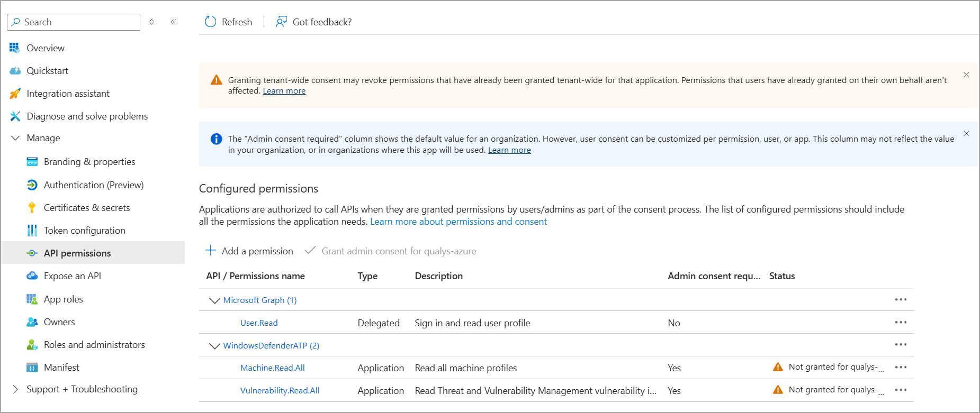
Task: Click the Got feedback person icon
Action: pos(281,22)
